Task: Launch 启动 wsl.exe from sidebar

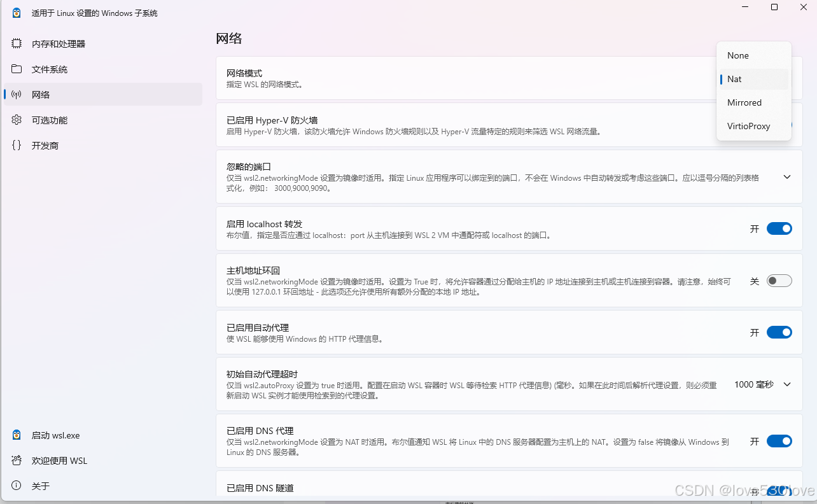Action: coord(103,435)
